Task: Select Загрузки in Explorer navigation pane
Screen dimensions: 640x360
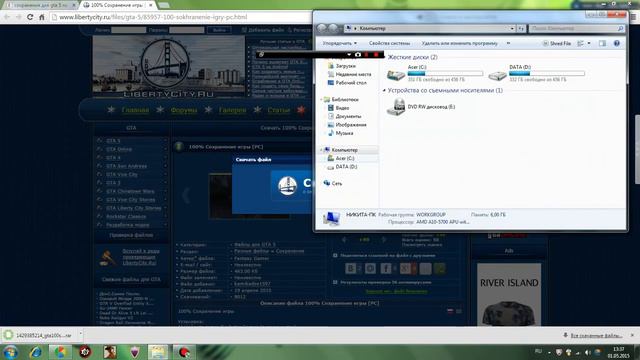Action: point(346,66)
